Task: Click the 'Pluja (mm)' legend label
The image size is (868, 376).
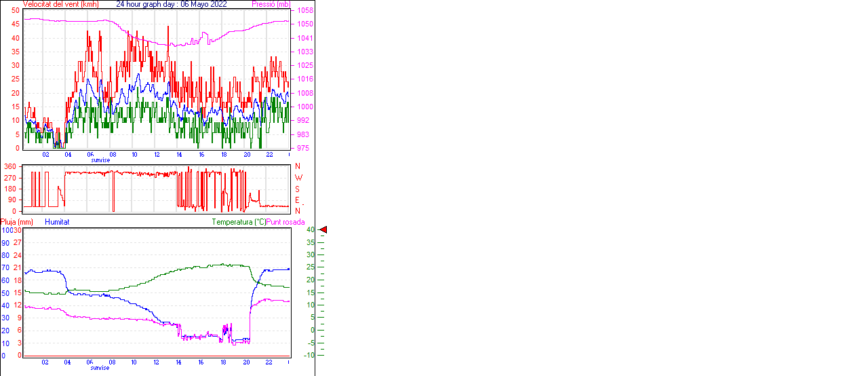Action: (x=16, y=222)
